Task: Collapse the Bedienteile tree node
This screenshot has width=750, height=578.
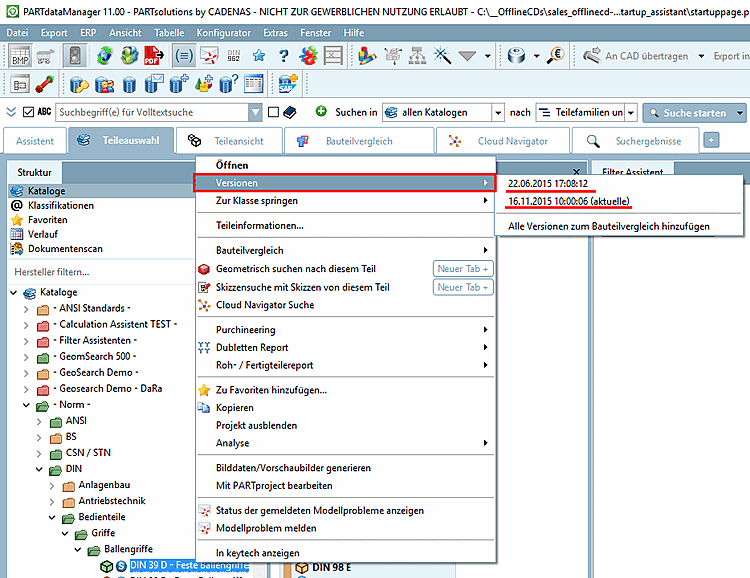Action: (52, 518)
